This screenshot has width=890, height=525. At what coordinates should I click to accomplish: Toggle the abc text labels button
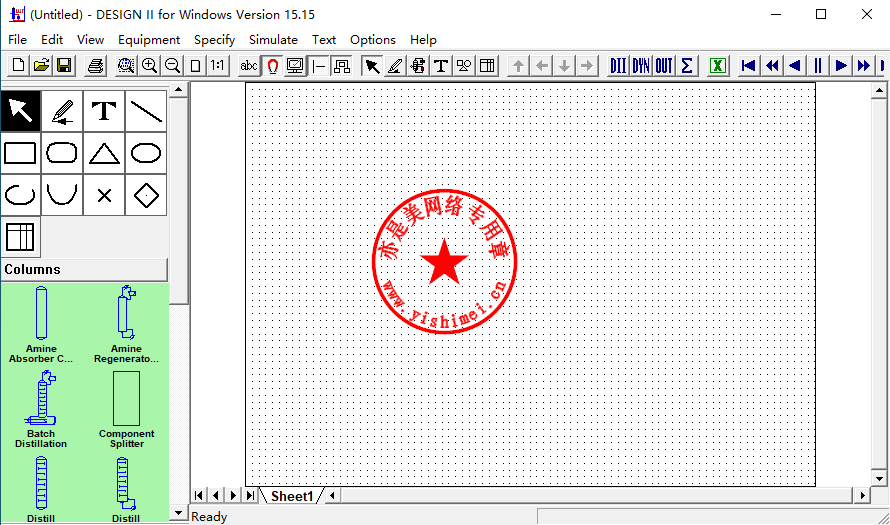(249, 66)
